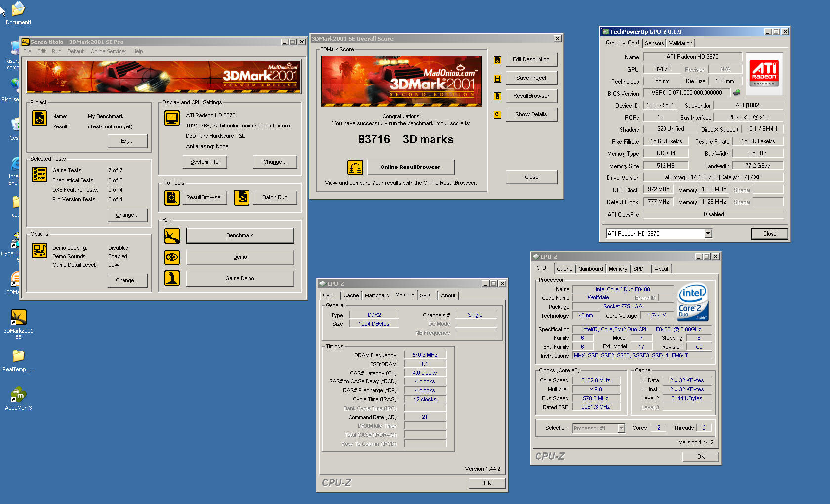Click the Close button in GPU-Z
The height and width of the screenshot is (504, 830).
click(769, 234)
